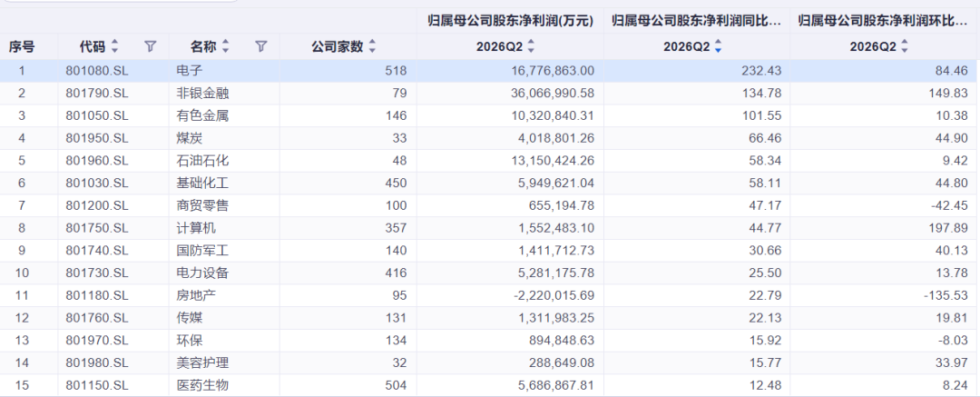Click net profit value 655,194.78

[562, 205]
